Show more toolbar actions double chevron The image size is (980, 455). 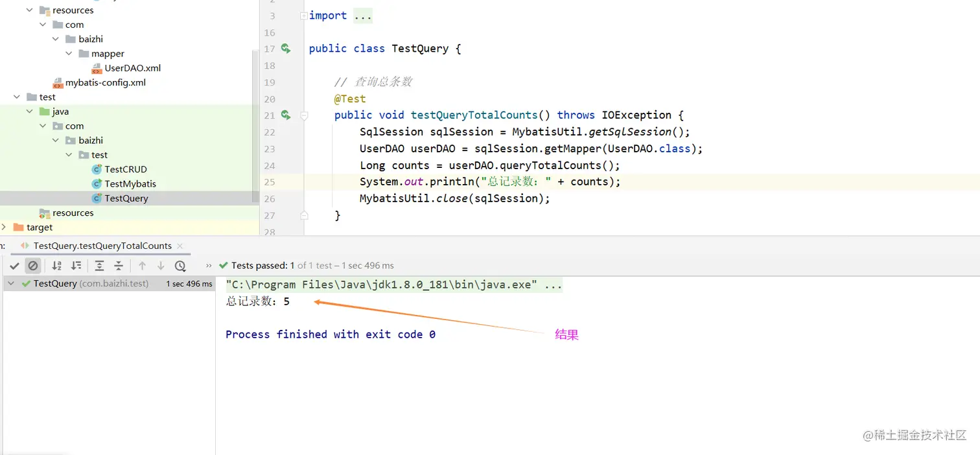(x=209, y=266)
